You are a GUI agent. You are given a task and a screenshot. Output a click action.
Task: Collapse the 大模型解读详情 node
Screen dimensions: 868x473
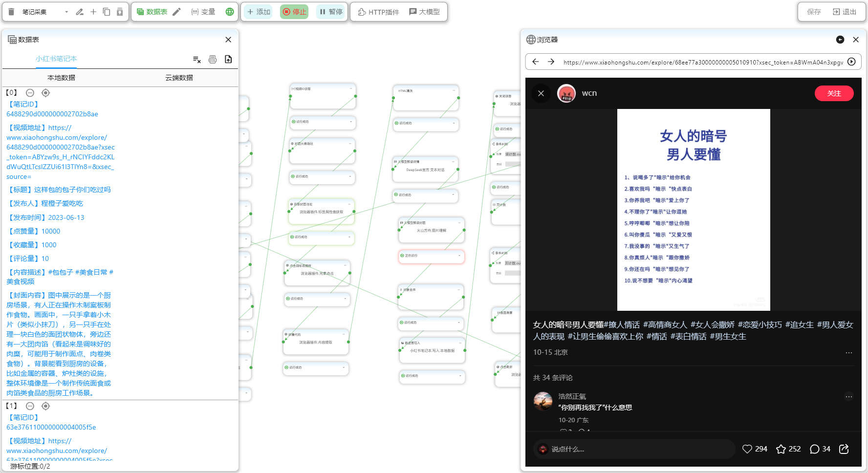click(453, 161)
